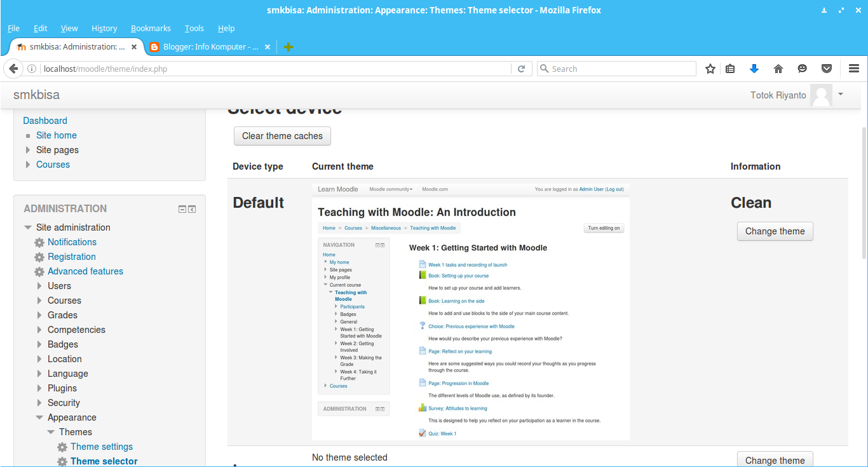The width and height of the screenshot is (868, 467).
Task: Expand the Location admin section
Action: (39, 359)
